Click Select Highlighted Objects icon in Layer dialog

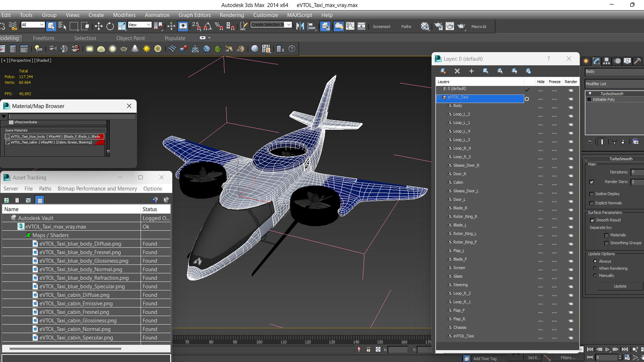pyautogui.click(x=485, y=71)
